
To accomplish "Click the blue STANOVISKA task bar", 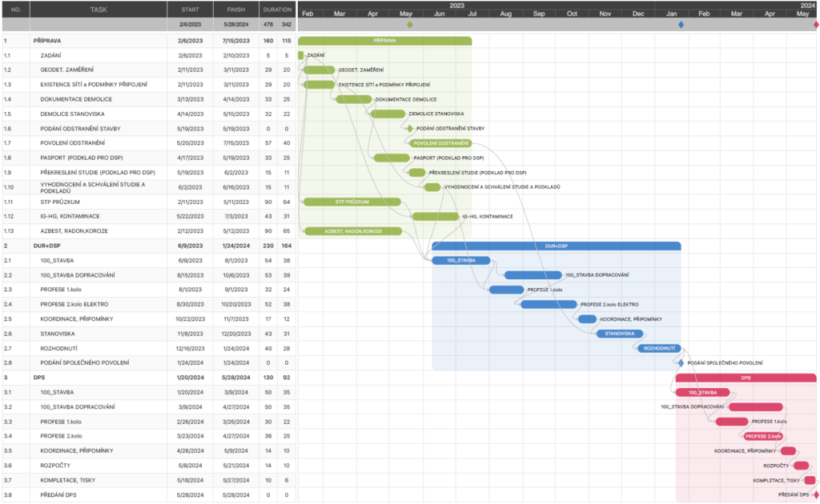I will pyautogui.click(x=619, y=334).
